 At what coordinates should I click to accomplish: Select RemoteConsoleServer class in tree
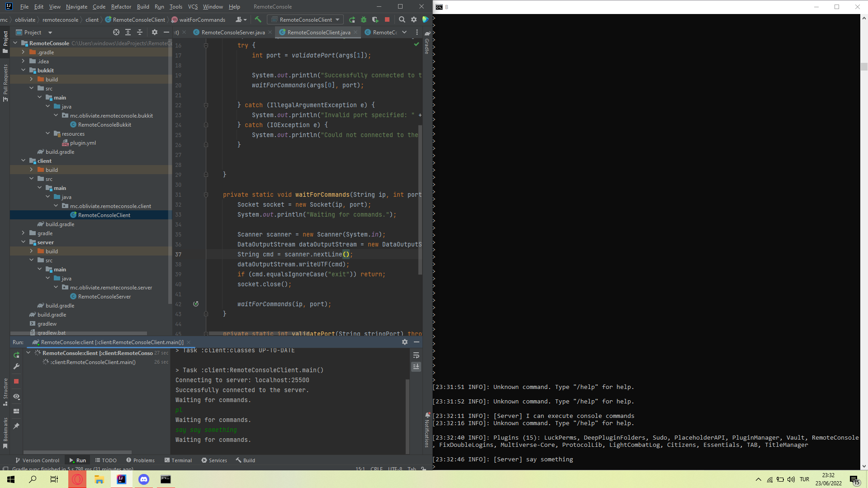pyautogui.click(x=104, y=296)
